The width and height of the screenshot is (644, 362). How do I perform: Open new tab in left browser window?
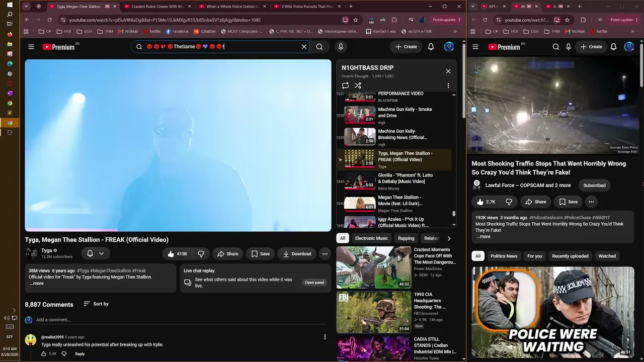[x=351, y=7]
